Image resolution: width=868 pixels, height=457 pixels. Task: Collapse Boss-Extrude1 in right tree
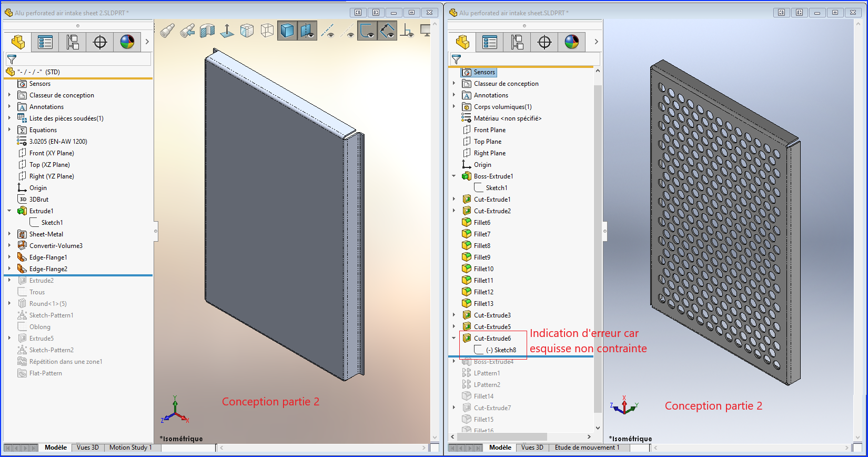coord(454,176)
